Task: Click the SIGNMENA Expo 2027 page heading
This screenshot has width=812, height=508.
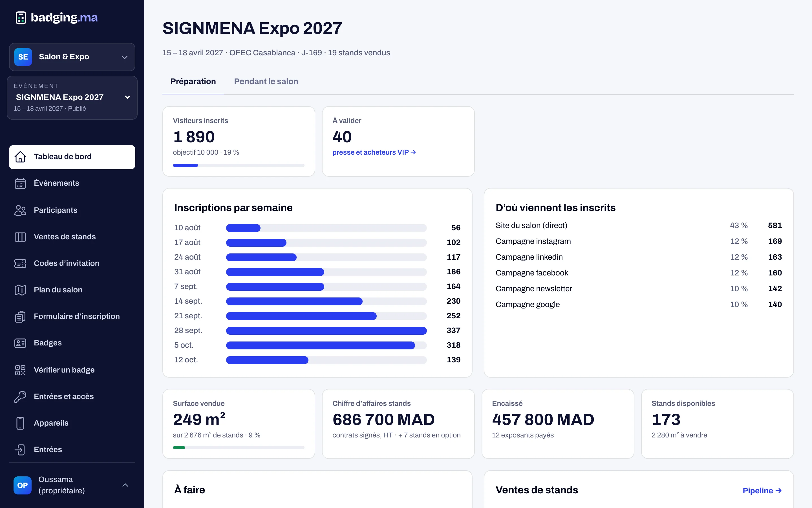Action: coord(252,28)
